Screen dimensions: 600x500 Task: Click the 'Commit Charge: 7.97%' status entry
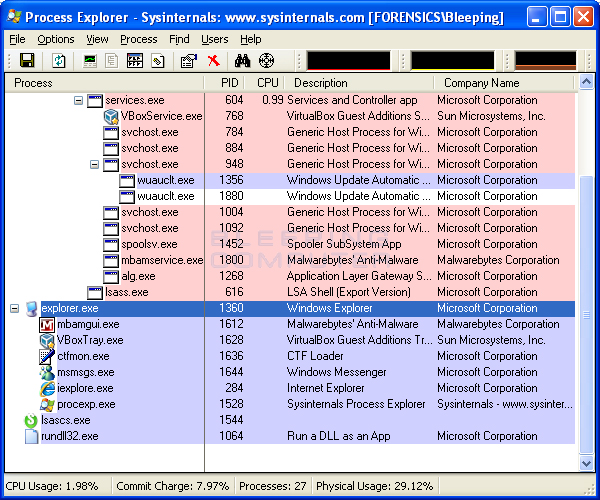173,486
